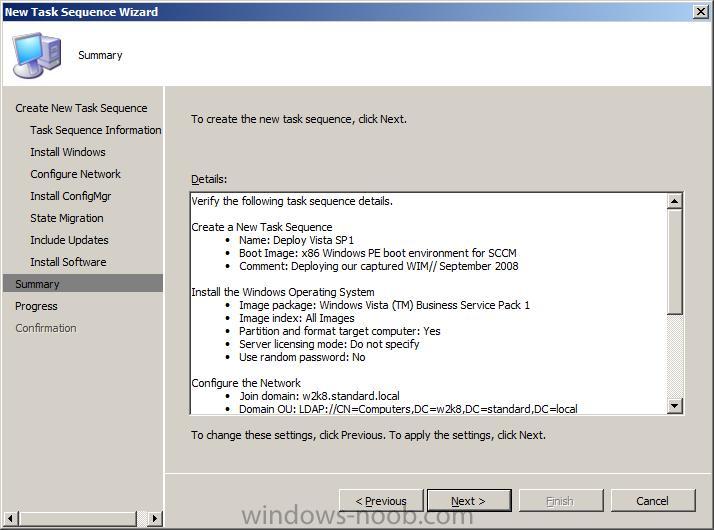Click 'Join domain: w2k8.standard.local' line
Viewport: 714px width, 530px height.
[x=320, y=396]
